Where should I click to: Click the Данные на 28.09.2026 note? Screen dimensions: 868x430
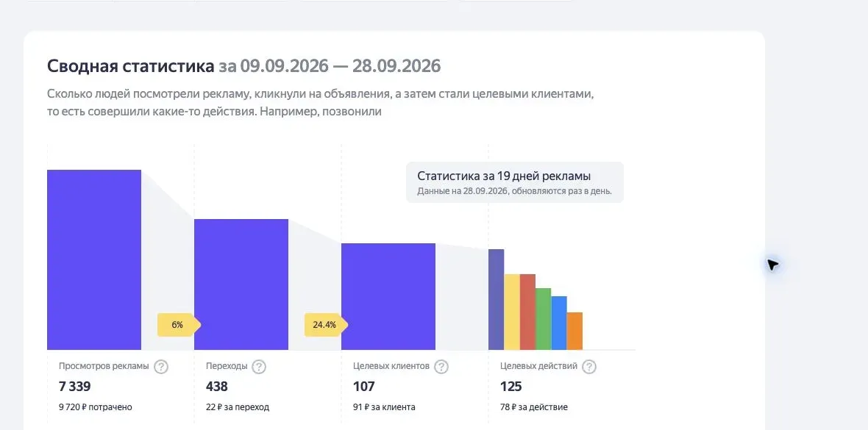(x=514, y=192)
